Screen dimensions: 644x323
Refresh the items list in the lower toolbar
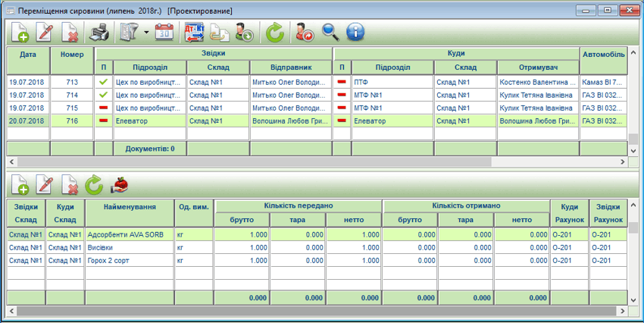(93, 183)
